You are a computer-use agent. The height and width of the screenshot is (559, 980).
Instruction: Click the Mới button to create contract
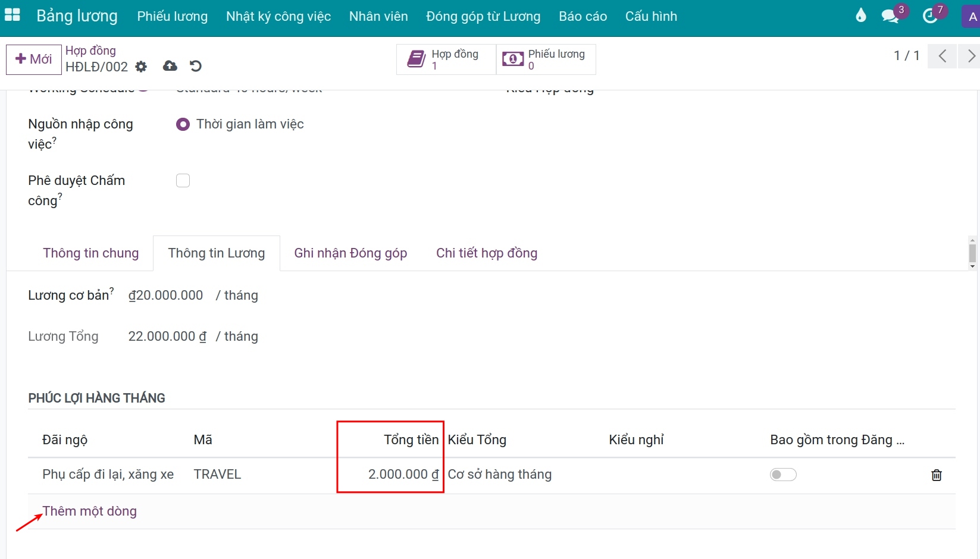point(34,59)
